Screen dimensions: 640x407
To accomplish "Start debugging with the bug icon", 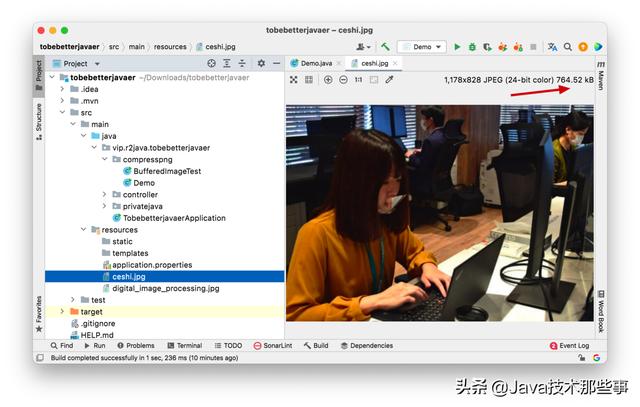I will click(472, 47).
